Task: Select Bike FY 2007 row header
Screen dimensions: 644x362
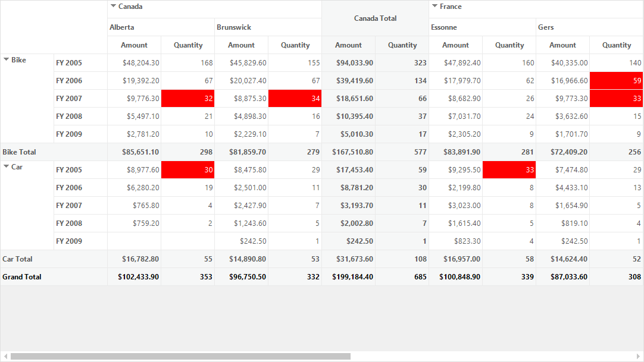Action: coord(80,99)
